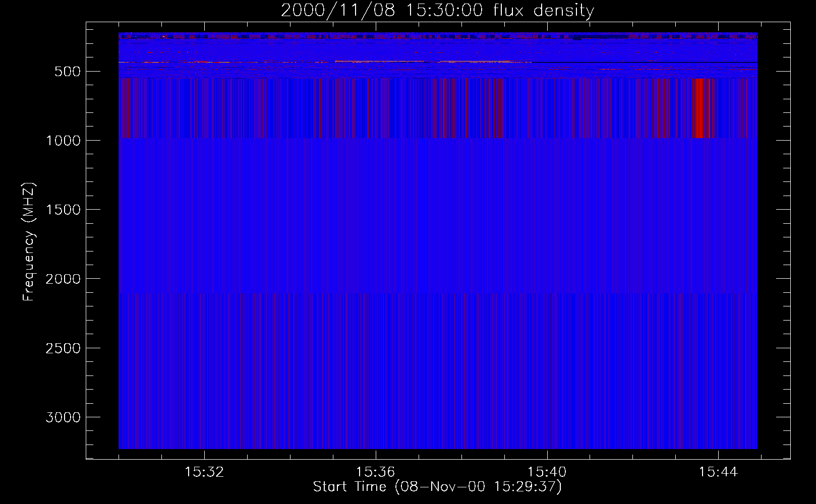This screenshot has height=504, width=816.
Task: Click the 'Frequency (MHZ)' axis label
Action: (29, 242)
